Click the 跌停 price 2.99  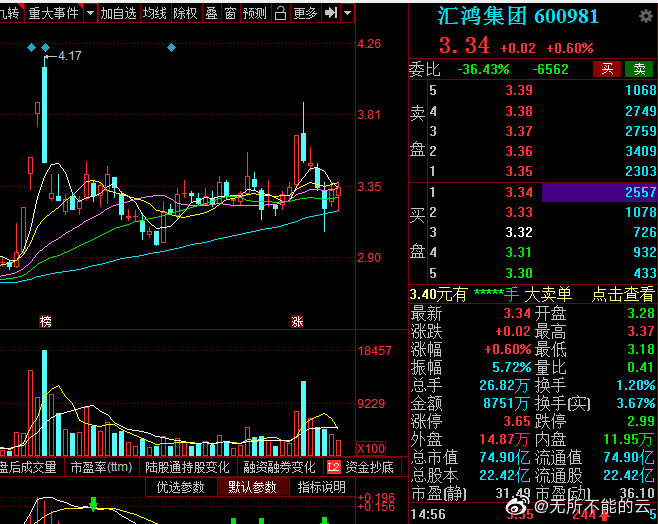641,421
